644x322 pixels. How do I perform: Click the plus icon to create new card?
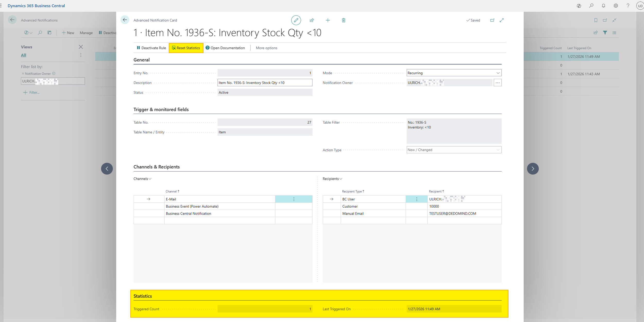click(x=328, y=20)
